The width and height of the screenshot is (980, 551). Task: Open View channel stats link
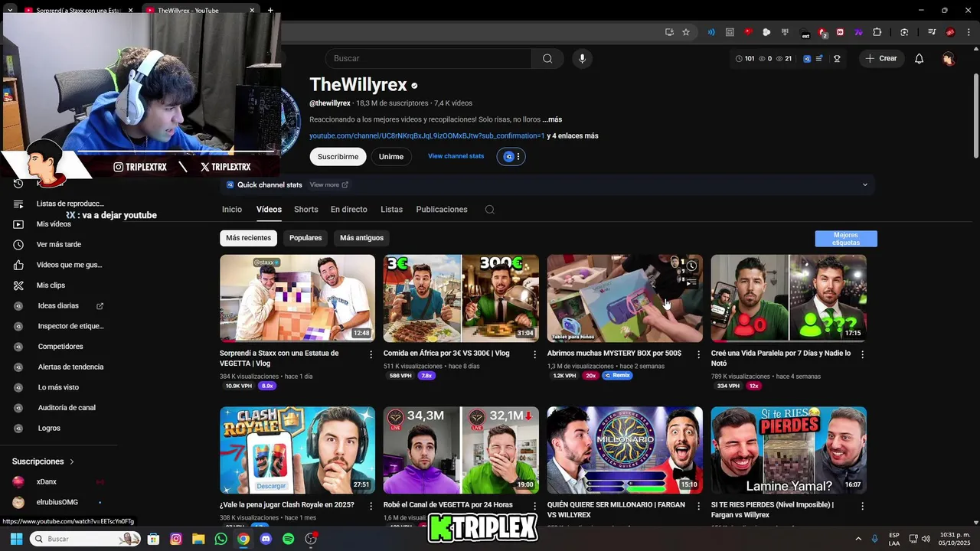click(456, 156)
